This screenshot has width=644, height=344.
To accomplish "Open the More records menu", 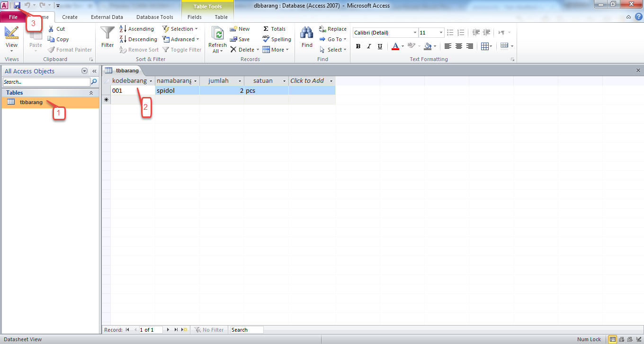I will click(276, 50).
